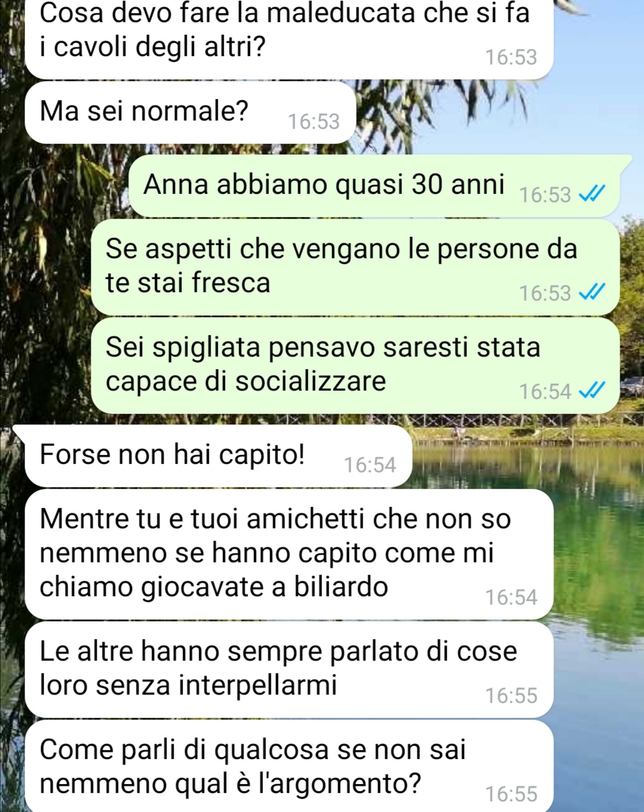644x812 pixels.
Task: Select the 'Ma sei normale?' message bubble
Action: (x=191, y=112)
